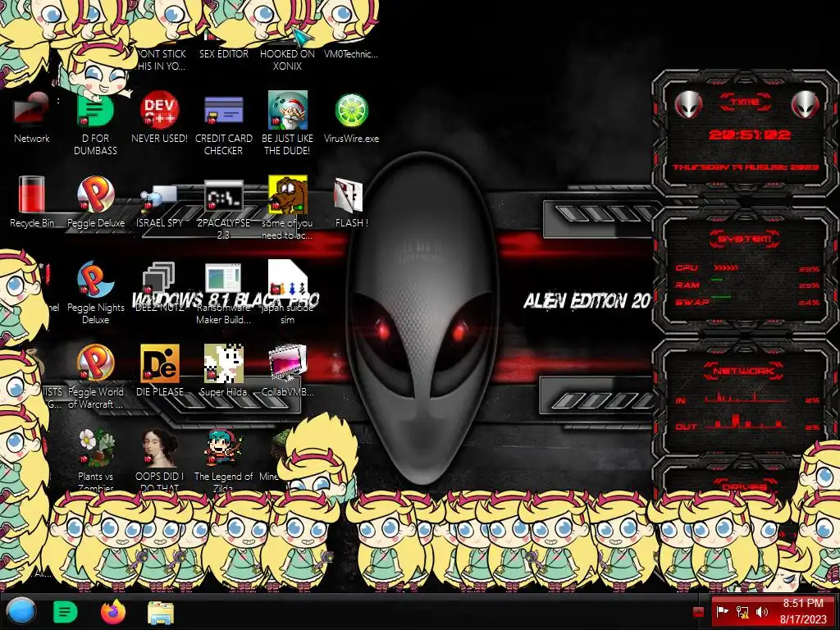
Task: Launch CREDIT CARD CHECKER shortcut
Action: pyautogui.click(x=223, y=111)
